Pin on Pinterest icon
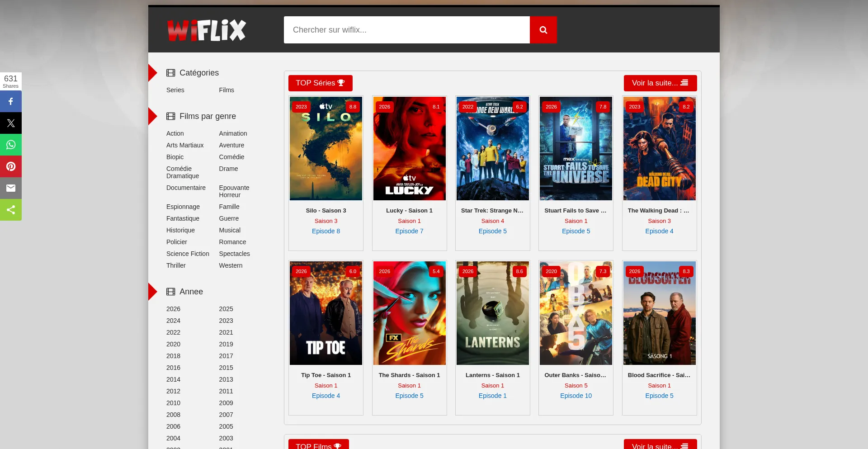Viewport: 868px width, 449px height. [x=11, y=166]
